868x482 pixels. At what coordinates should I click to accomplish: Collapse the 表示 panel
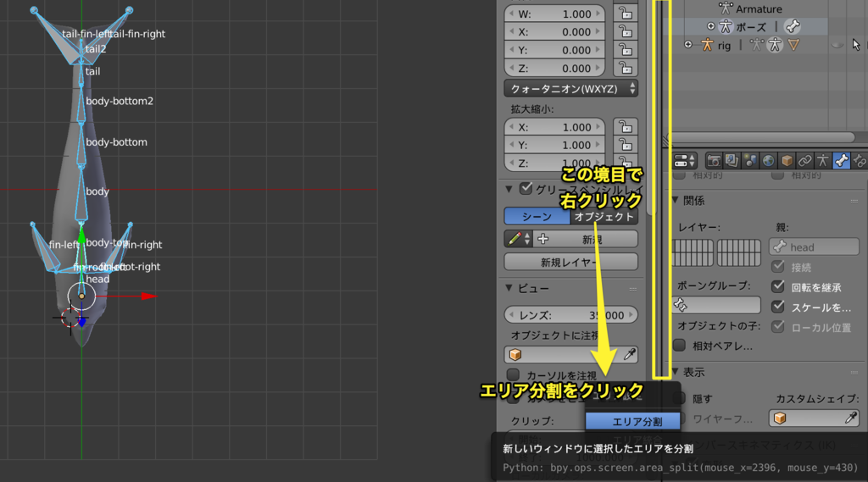pos(676,371)
